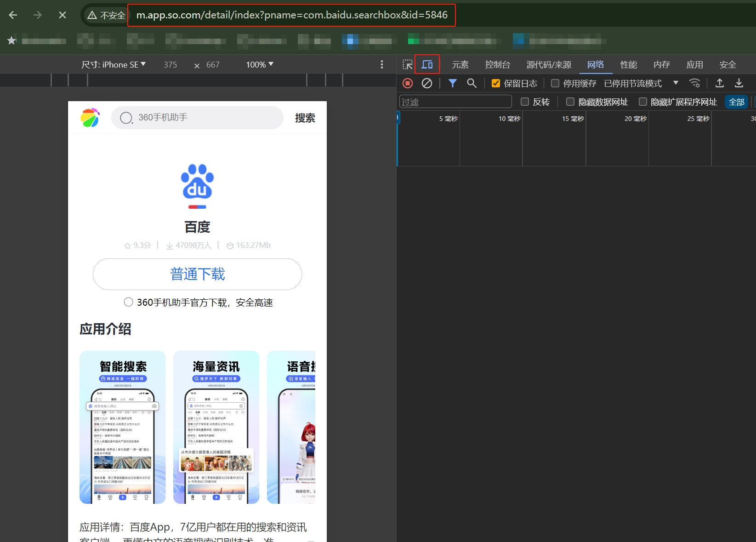Open the 应用 tab
Image resolution: width=756 pixels, height=542 pixels.
(695, 64)
